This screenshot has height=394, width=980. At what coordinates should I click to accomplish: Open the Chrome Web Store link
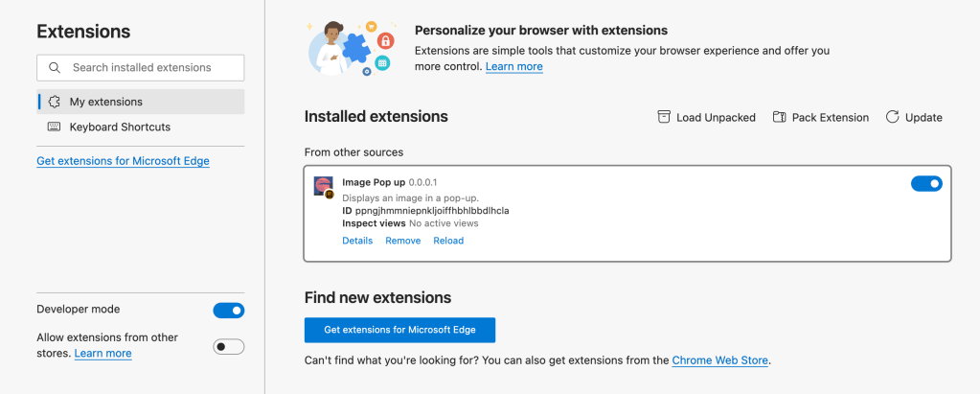click(719, 360)
